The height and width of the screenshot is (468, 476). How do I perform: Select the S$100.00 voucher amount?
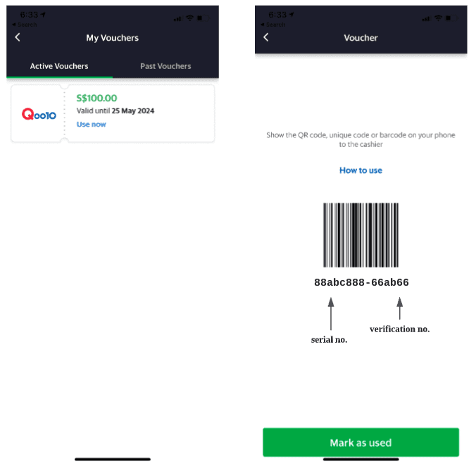(x=96, y=98)
